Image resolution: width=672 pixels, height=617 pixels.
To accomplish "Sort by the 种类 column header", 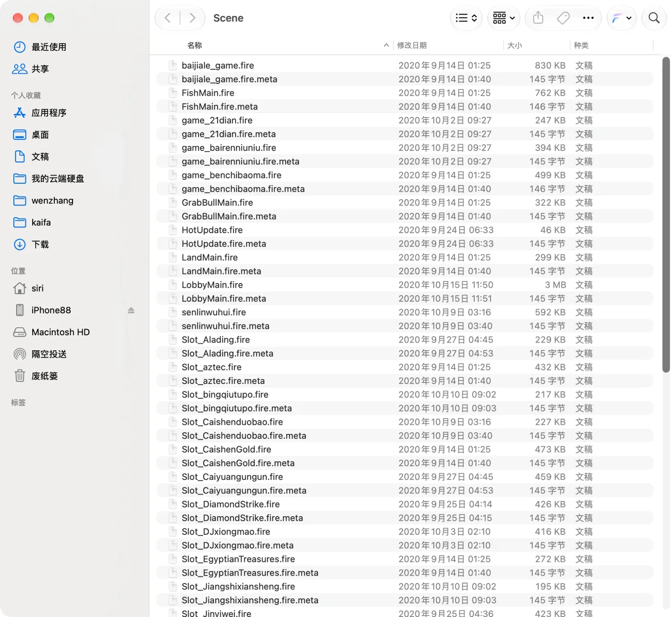I will (581, 45).
